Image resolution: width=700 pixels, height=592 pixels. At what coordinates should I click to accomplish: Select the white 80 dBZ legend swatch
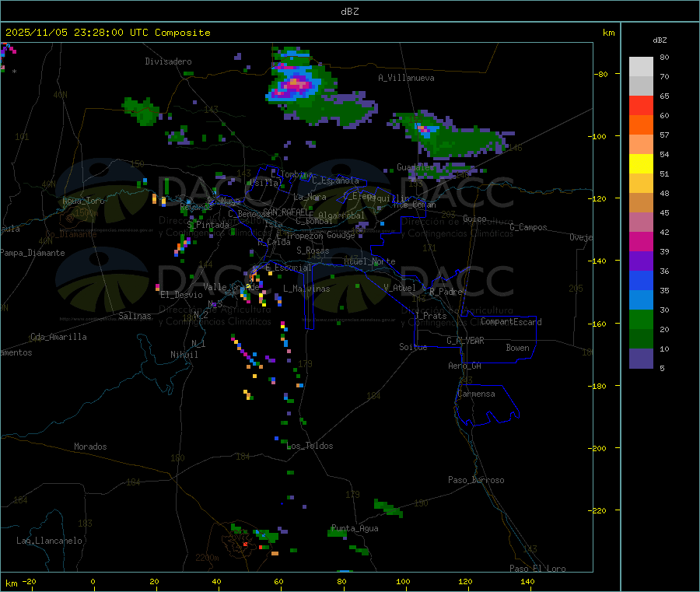pos(641,67)
